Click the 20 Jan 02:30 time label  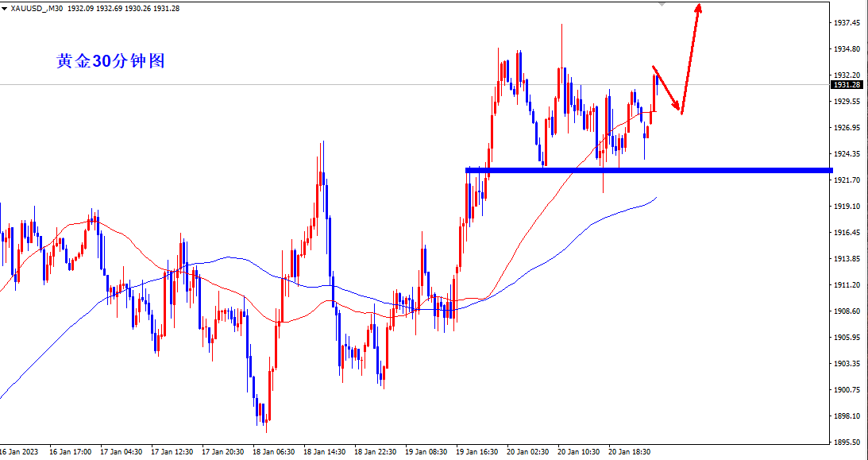[x=529, y=452]
